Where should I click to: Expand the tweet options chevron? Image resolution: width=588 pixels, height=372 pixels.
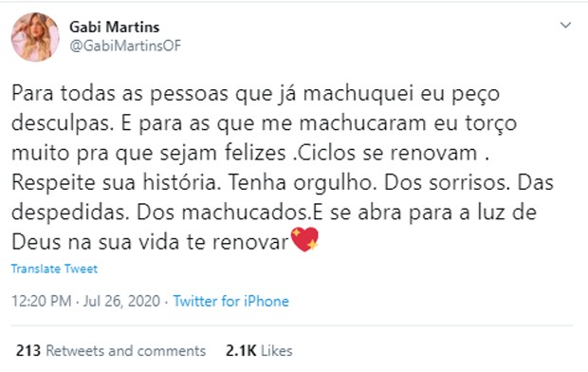(565, 26)
